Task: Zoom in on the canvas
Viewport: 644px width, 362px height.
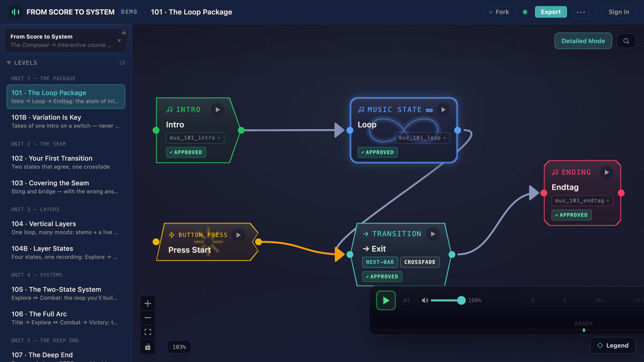Action: pyautogui.click(x=148, y=303)
